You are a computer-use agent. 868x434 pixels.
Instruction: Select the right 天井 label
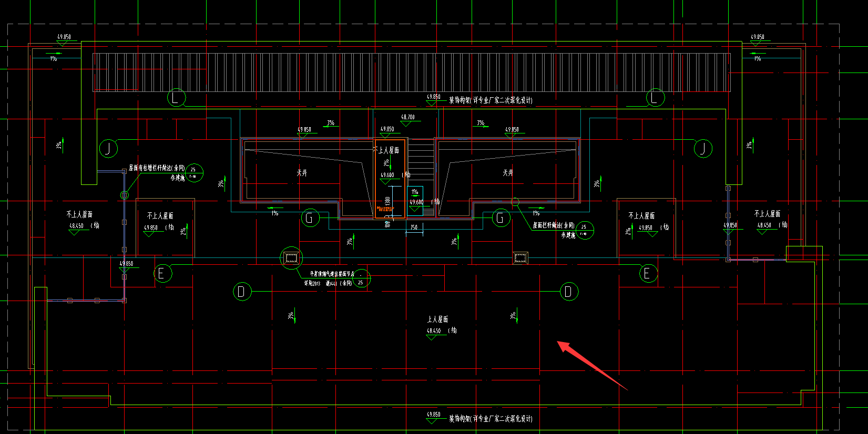(x=508, y=173)
